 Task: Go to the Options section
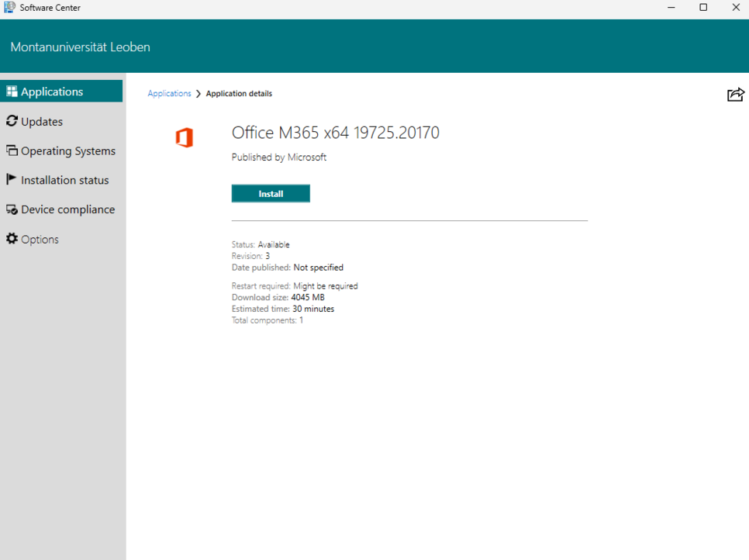40,239
